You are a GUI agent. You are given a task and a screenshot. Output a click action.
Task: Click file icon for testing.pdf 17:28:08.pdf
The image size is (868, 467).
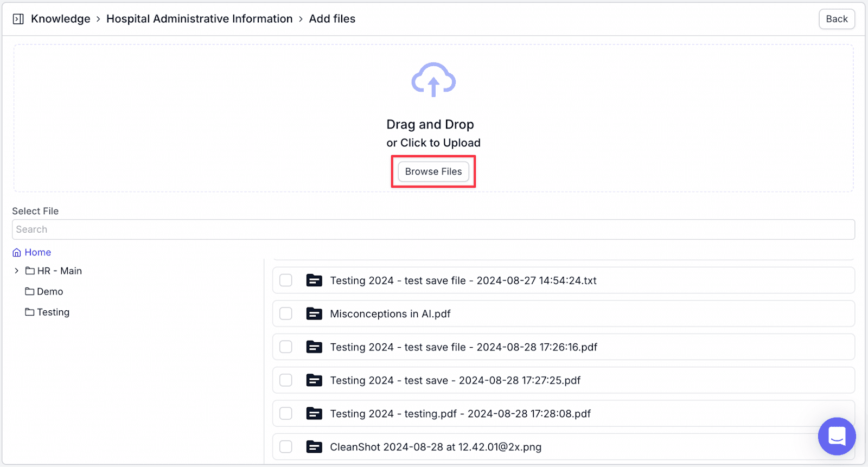[x=314, y=413]
